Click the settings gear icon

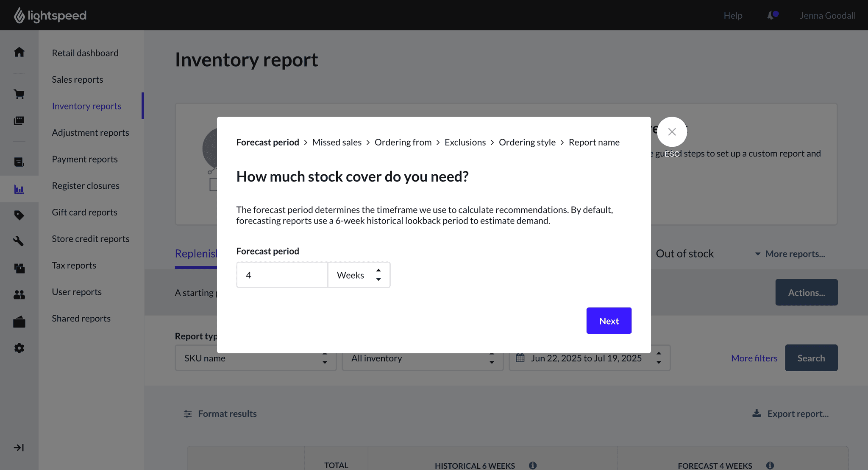[19, 348]
